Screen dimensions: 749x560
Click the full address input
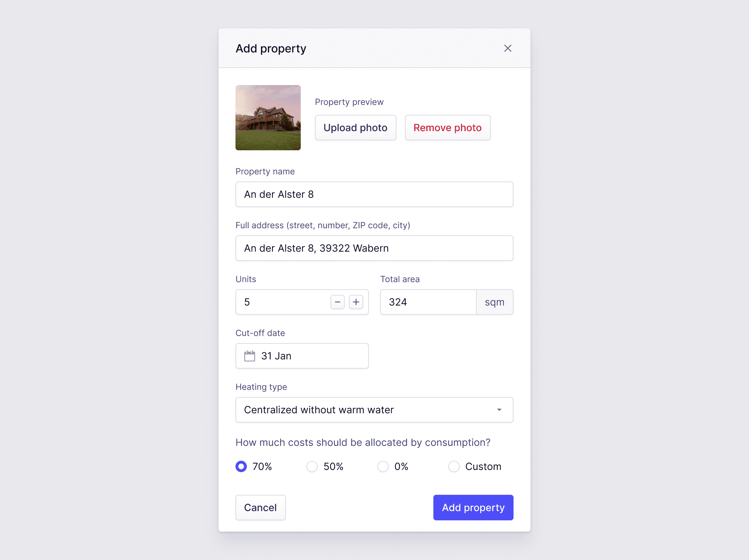click(374, 248)
